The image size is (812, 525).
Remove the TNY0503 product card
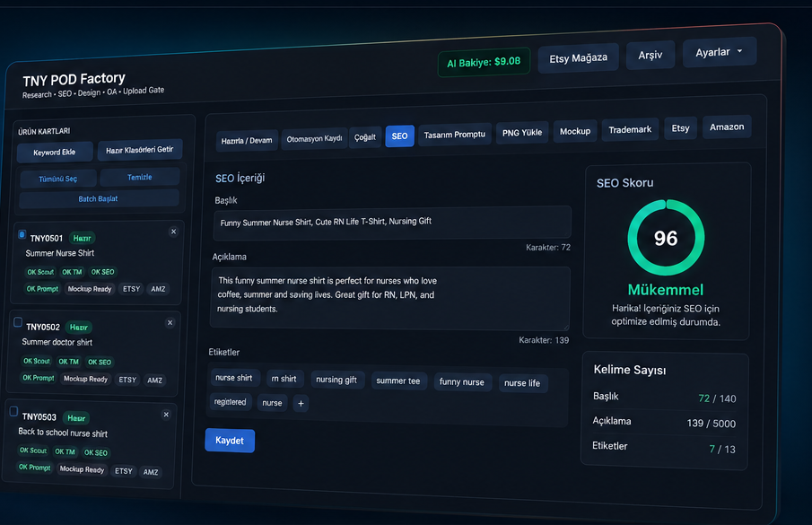tap(166, 415)
